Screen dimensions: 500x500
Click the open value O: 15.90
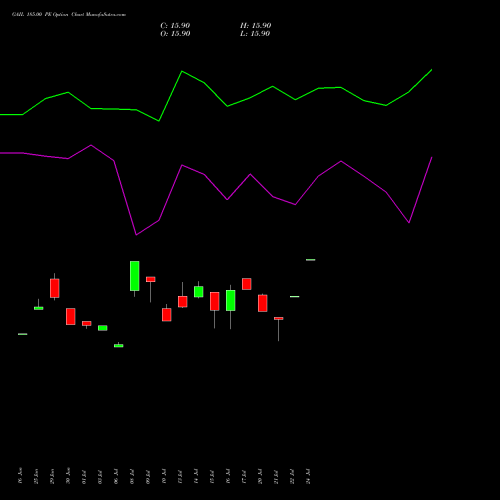[175, 34]
